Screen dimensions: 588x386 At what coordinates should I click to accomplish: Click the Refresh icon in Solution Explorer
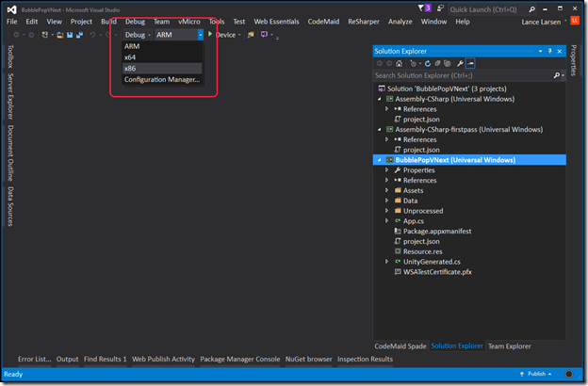(428, 64)
